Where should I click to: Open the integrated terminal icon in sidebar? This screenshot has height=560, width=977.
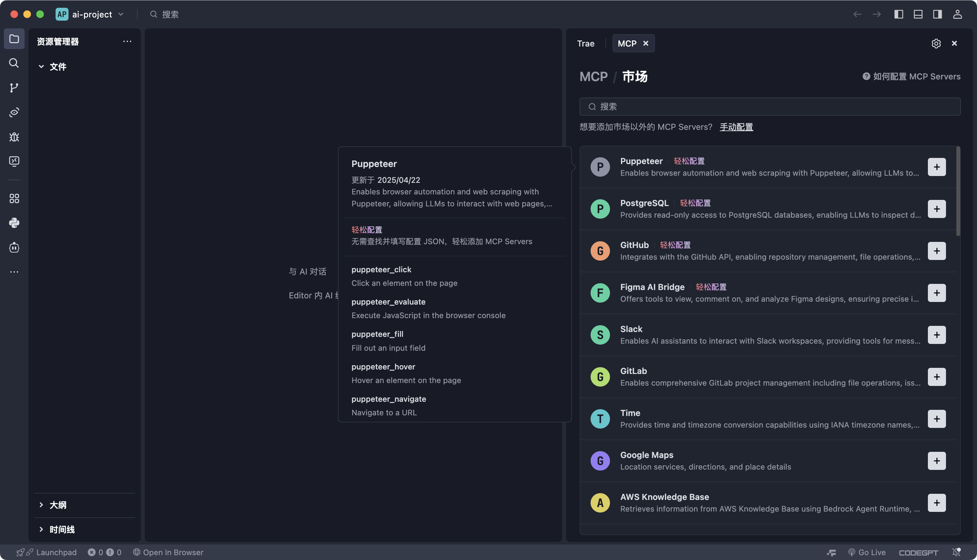click(x=14, y=161)
